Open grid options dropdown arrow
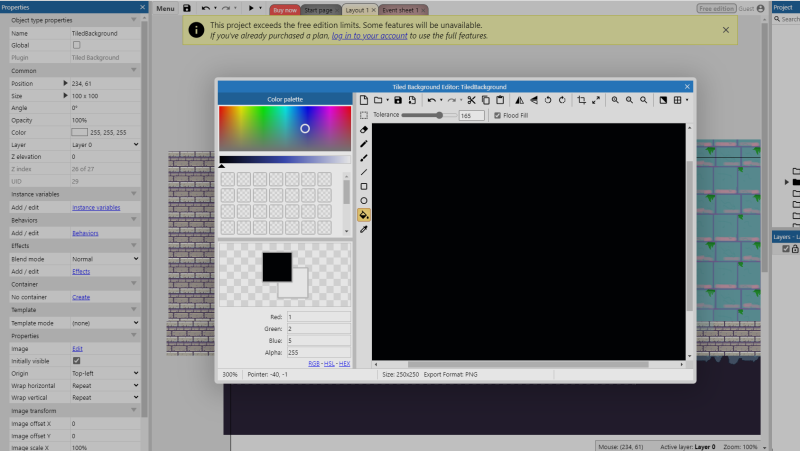800x451 pixels. pyautogui.click(x=687, y=100)
